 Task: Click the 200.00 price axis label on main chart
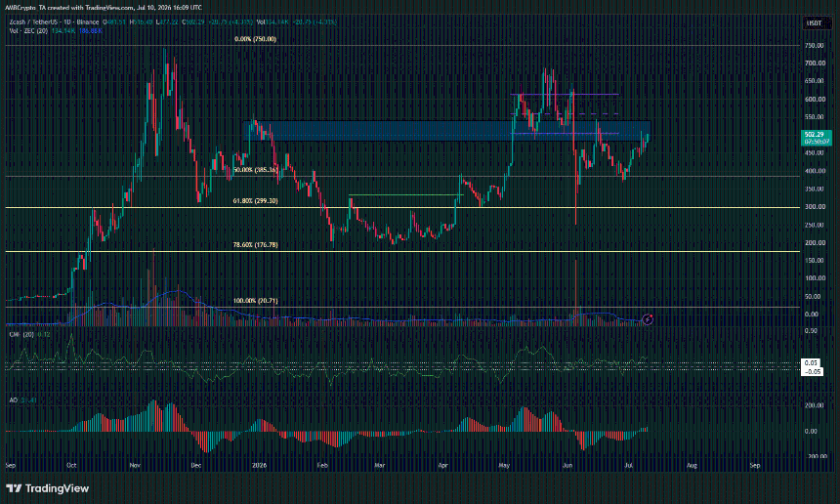(x=815, y=242)
